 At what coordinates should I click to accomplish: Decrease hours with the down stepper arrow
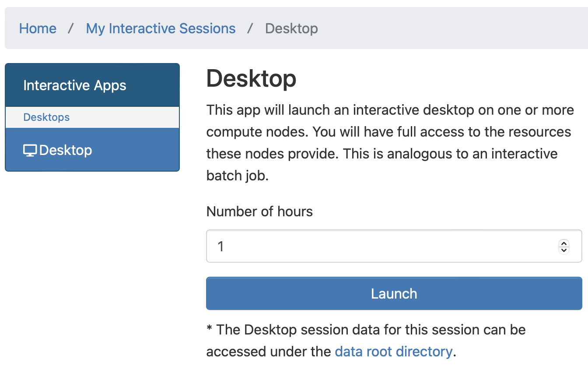pos(564,250)
